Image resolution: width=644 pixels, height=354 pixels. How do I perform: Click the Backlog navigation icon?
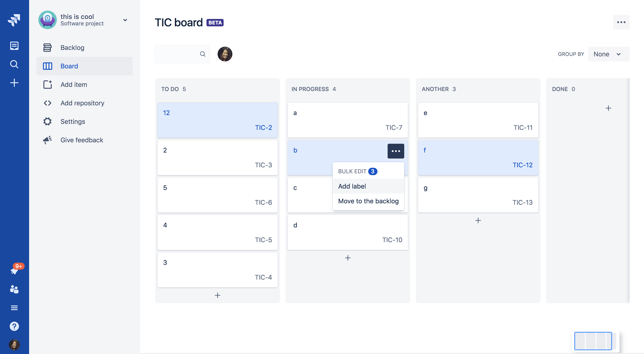[48, 47]
